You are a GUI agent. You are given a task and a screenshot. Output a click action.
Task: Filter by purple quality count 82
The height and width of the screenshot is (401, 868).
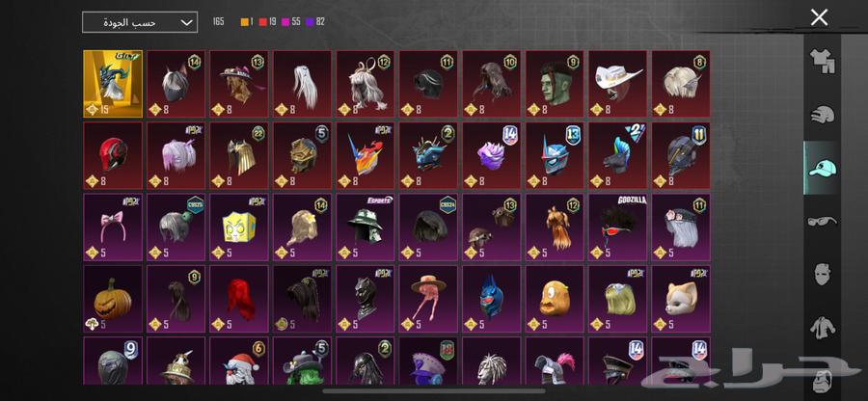(315, 22)
